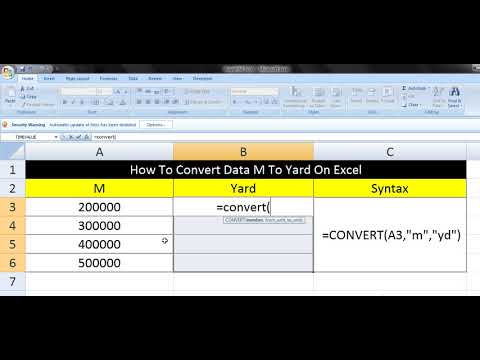The image size is (480, 360).
Task: Toggle Center horizontal alignment
Action: tap(148, 102)
